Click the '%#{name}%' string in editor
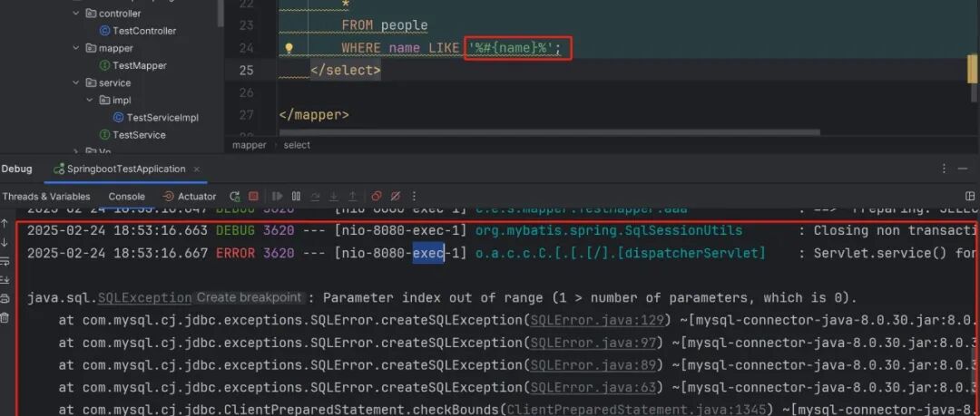Viewport: 980px width, 416px height. (x=511, y=48)
